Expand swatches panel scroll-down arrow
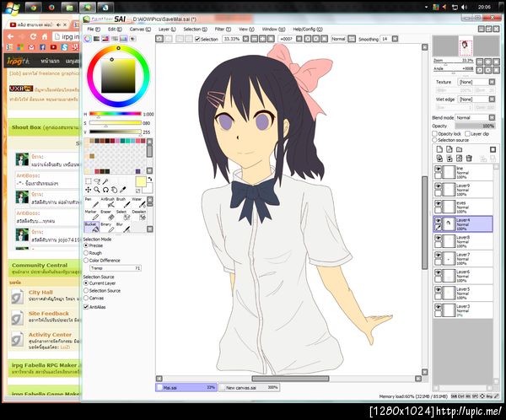The image size is (506, 420). coord(149,170)
